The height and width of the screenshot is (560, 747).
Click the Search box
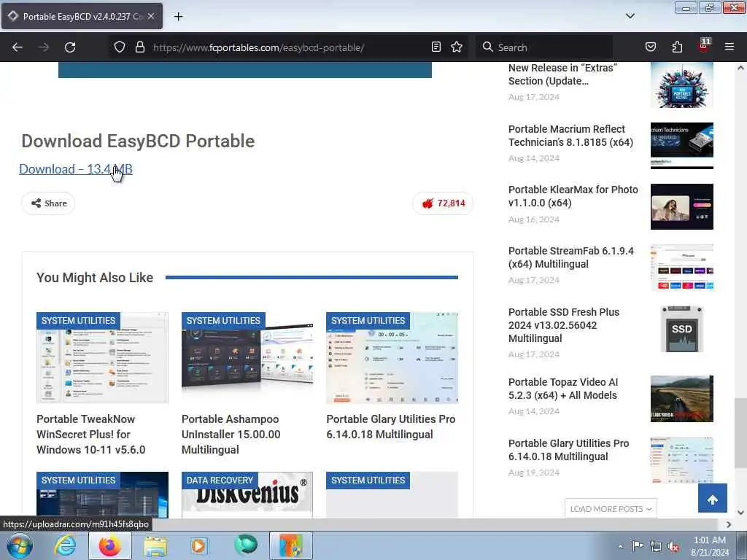544,47
